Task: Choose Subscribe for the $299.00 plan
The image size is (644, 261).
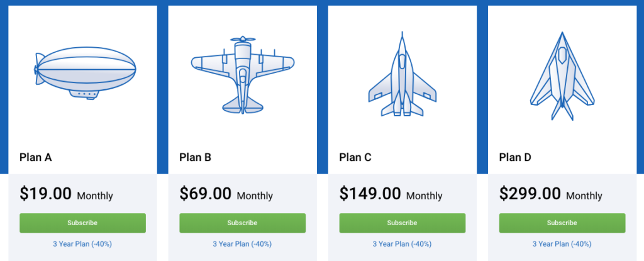Action: pyautogui.click(x=562, y=223)
